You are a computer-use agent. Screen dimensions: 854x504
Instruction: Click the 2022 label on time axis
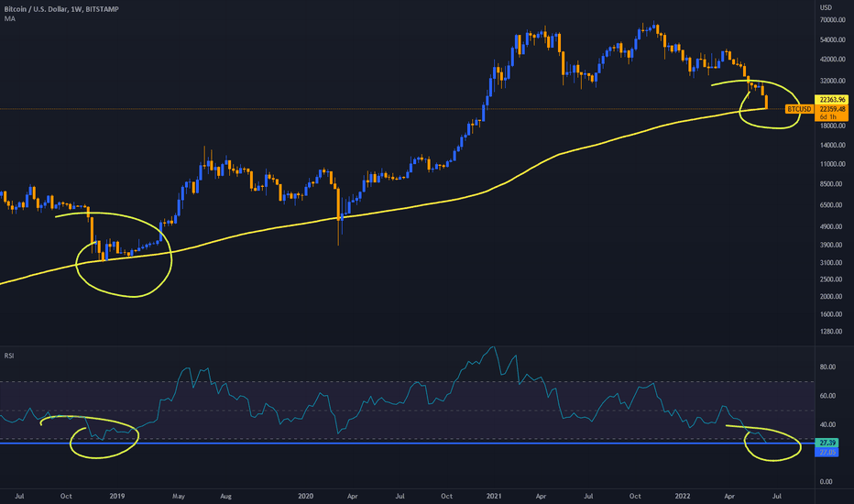pyautogui.click(x=683, y=497)
